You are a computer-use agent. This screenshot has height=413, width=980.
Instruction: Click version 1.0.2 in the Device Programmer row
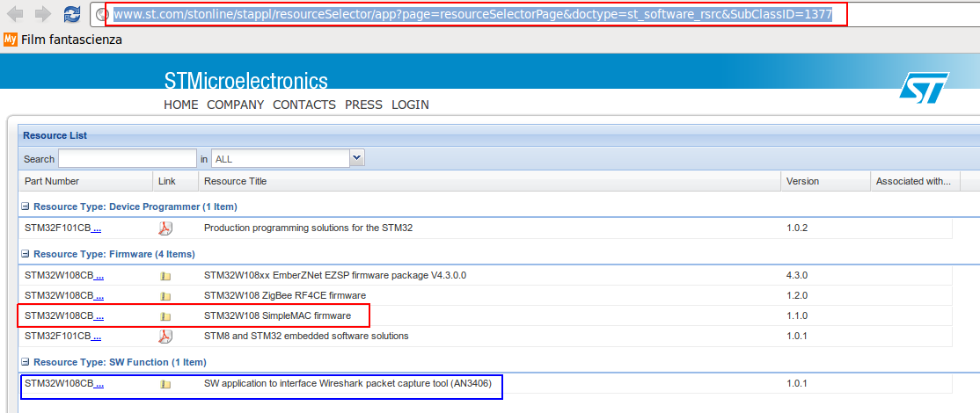coord(797,228)
